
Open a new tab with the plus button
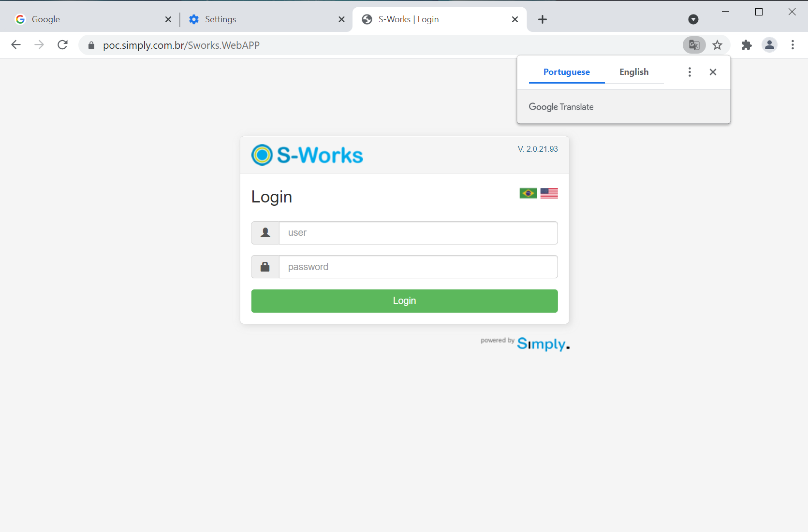543,19
